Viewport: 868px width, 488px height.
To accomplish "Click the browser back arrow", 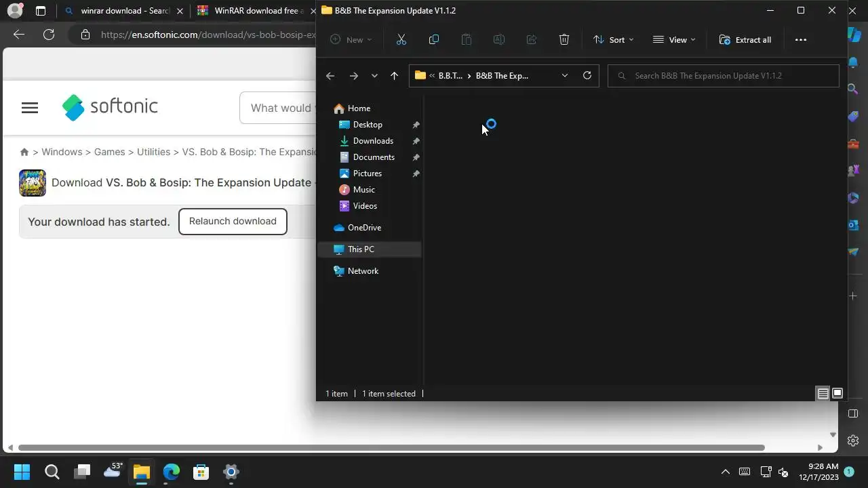I will pyautogui.click(x=19, y=35).
